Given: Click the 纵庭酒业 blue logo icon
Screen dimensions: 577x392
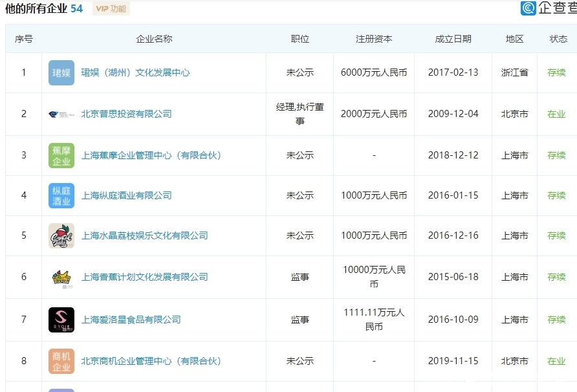Looking at the screenshot, I should [61, 195].
